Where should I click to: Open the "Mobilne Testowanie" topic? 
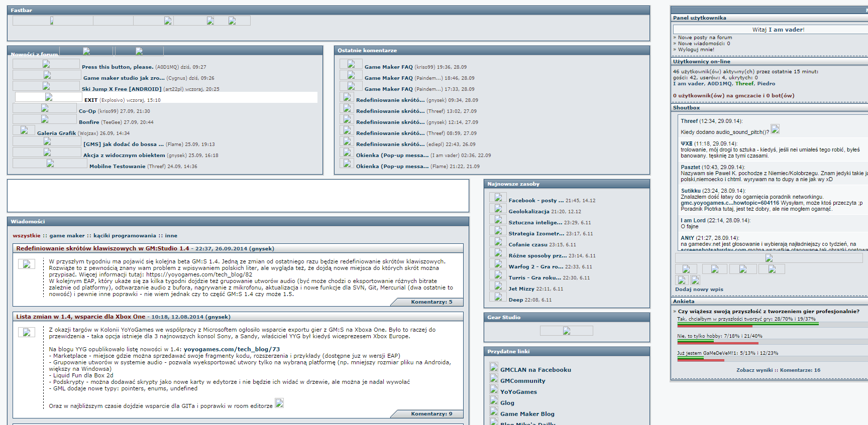pos(118,167)
